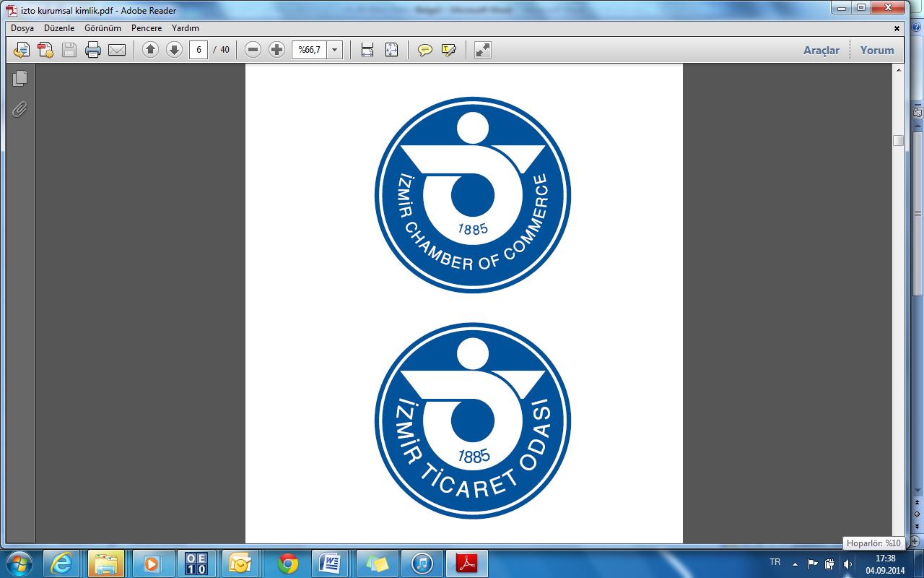924x578 pixels.
Task: Launch Google Chrome from the taskbar
Action: 288,564
